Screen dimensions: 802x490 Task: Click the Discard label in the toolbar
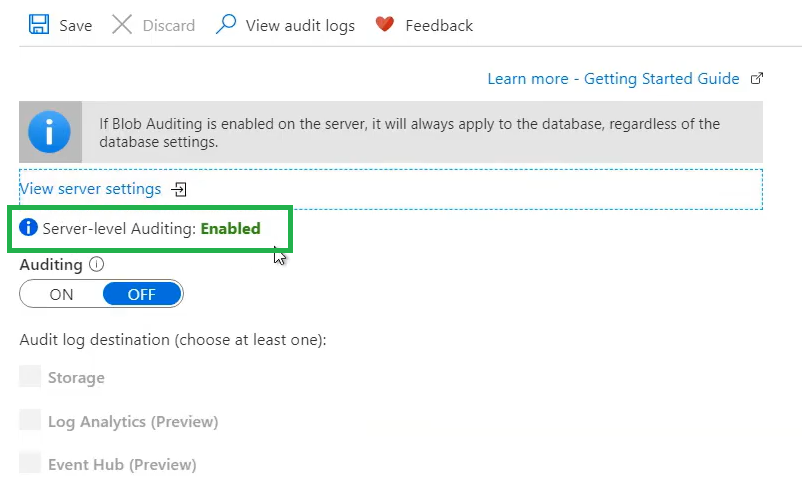[169, 26]
